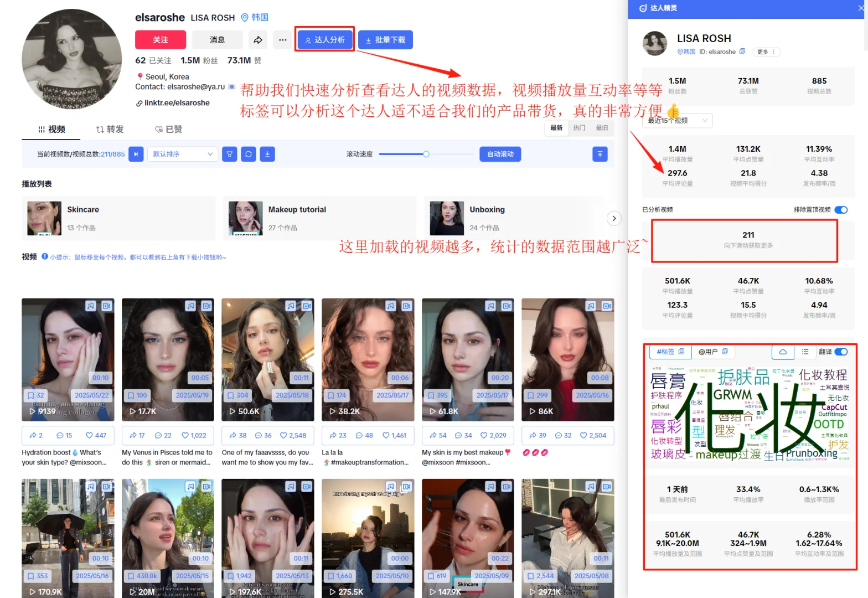Switch to word cloud view icon
This screenshot has width=868, height=598.
pyautogui.click(x=783, y=352)
